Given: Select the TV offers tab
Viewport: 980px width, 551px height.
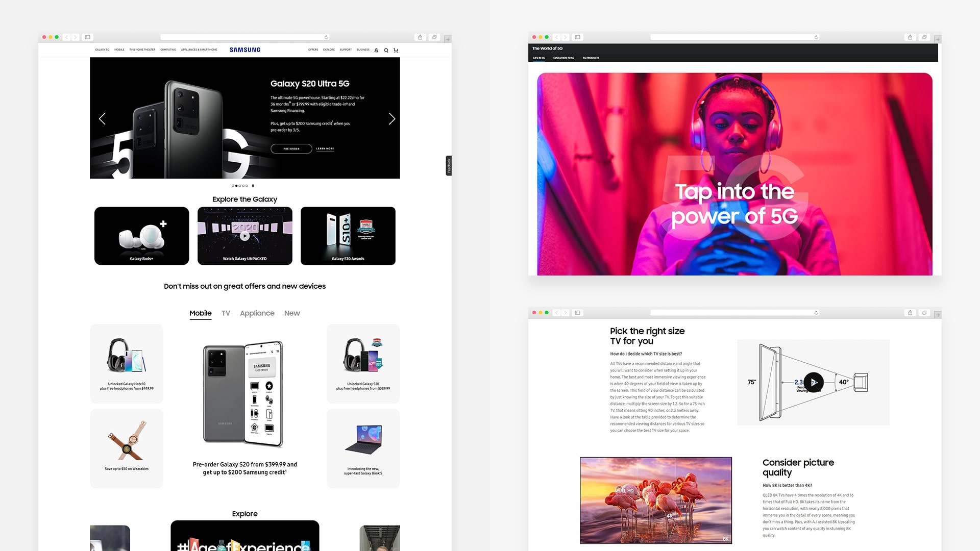Looking at the screenshot, I should point(226,313).
